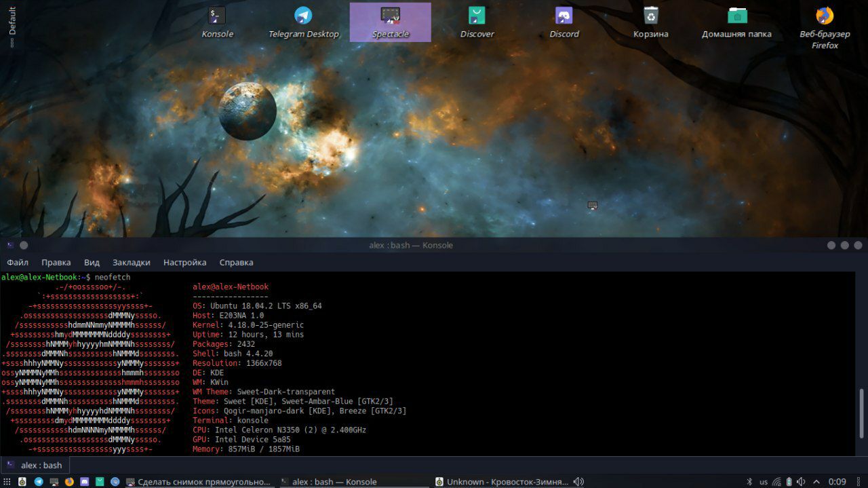Click the Theme: Sweet [KDE] line

[293, 401]
